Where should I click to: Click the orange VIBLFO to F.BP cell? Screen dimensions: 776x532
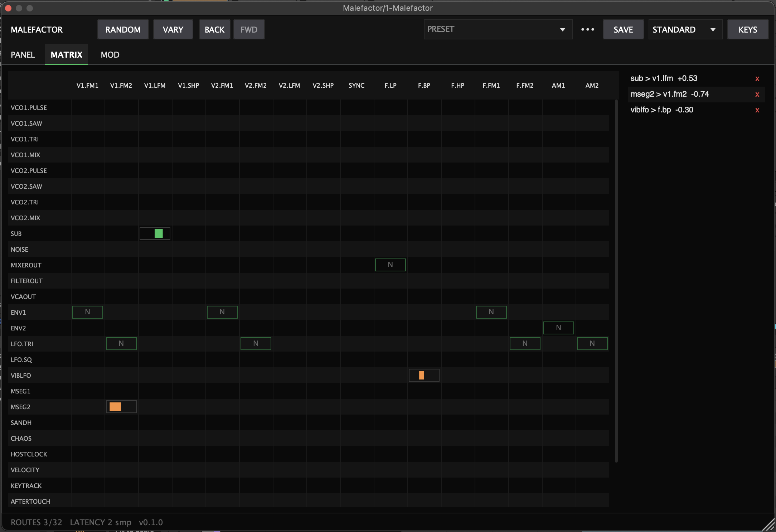pos(424,375)
